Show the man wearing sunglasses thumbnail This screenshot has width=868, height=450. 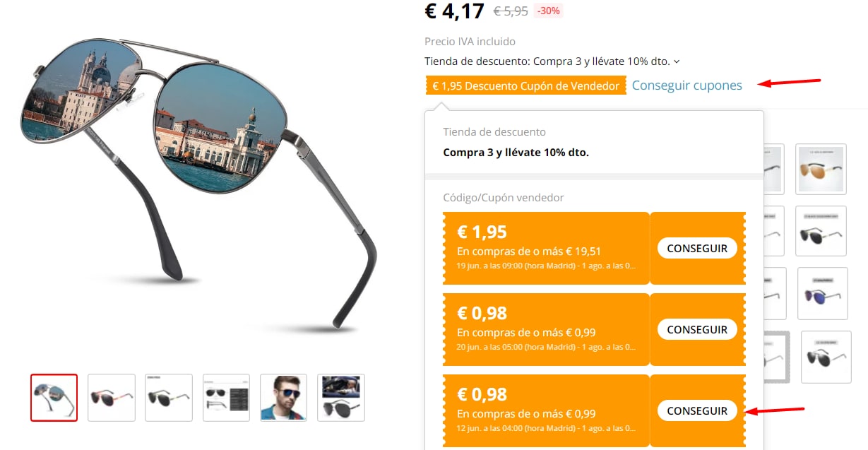click(284, 398)
